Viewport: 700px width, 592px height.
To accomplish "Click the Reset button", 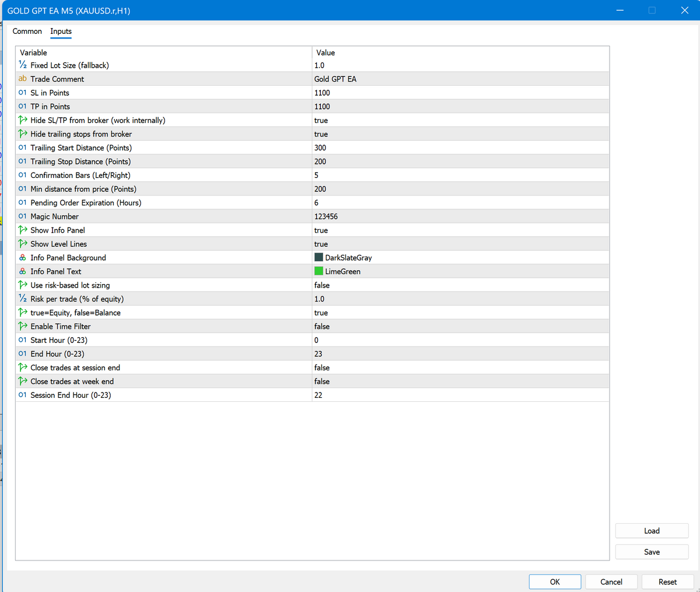I will click(667, 582).
